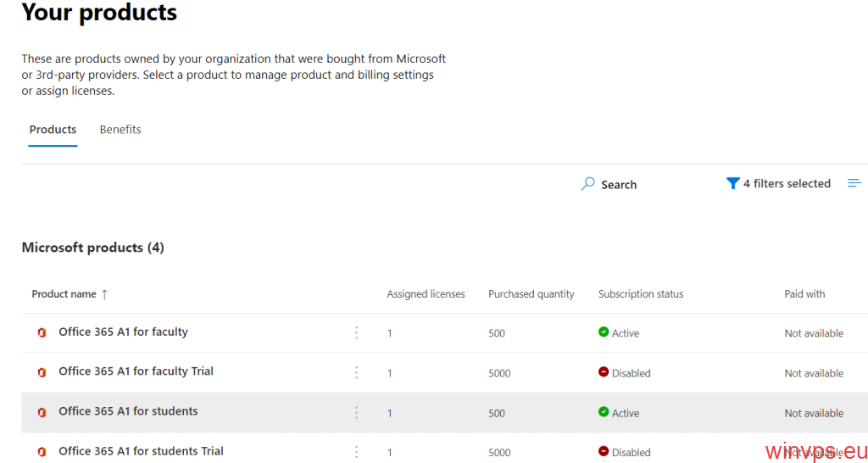Screen dimensions: 868x463
Task: Click the Subscription status column header
Action: (x=640, y=294)
